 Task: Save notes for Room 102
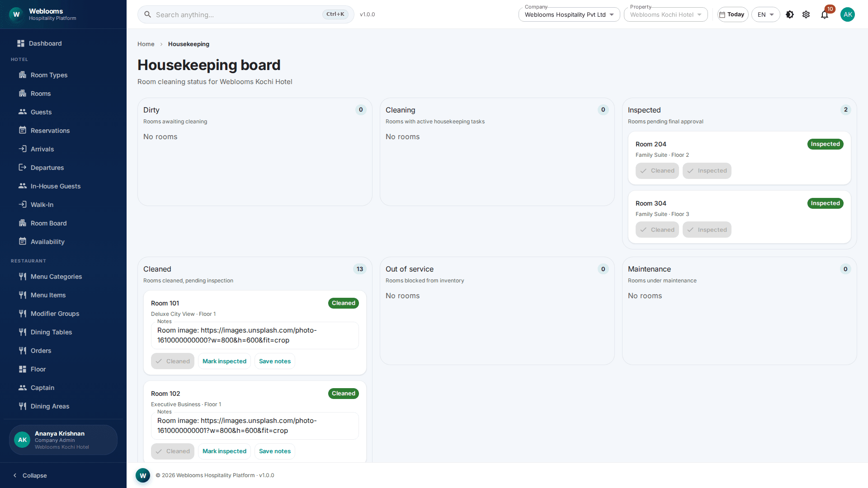coord(275,451)
